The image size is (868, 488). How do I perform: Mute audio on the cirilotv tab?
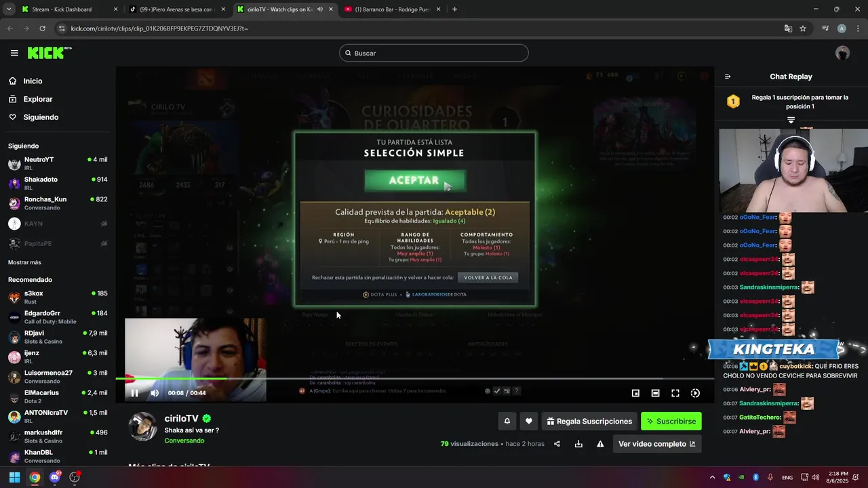tap(320, 9)
